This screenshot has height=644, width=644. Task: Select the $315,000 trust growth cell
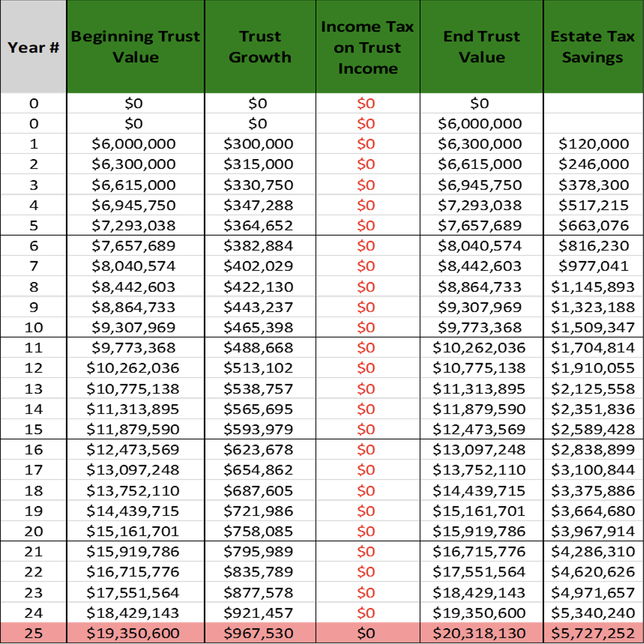[x=260, y=164]
